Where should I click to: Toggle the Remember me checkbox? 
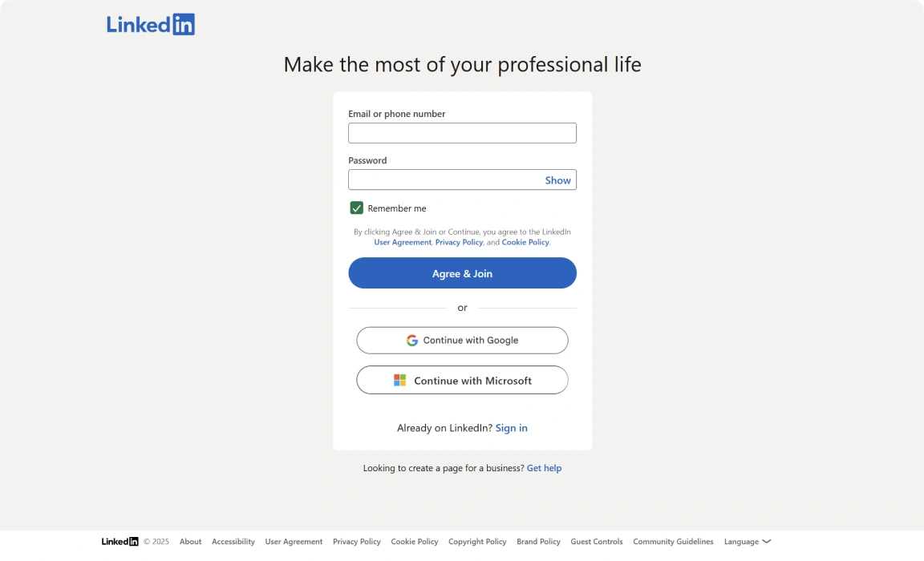[357, 208]
